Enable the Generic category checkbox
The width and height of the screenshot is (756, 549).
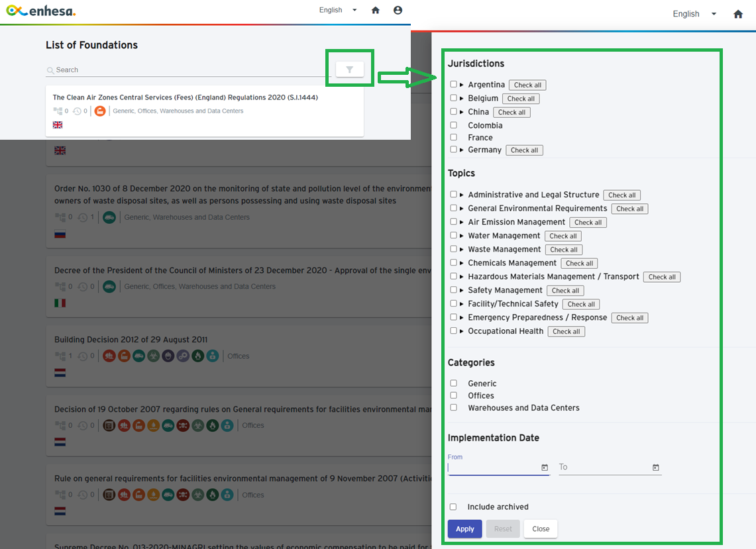pyautogui.click(x=453, y=383)
